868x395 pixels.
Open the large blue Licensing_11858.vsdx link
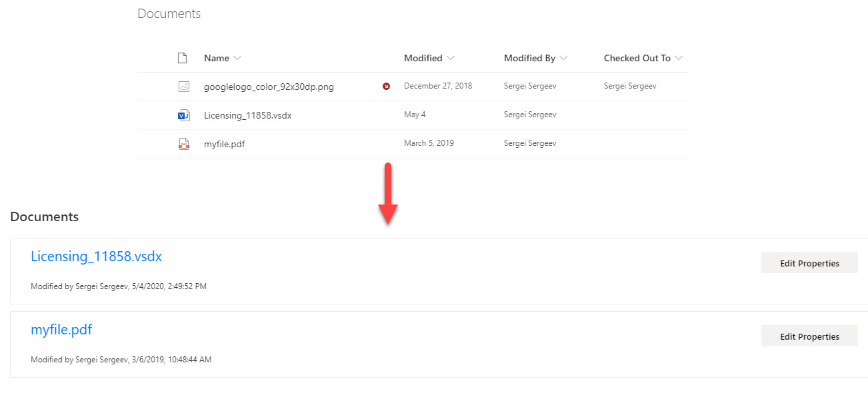pos(96,256)
